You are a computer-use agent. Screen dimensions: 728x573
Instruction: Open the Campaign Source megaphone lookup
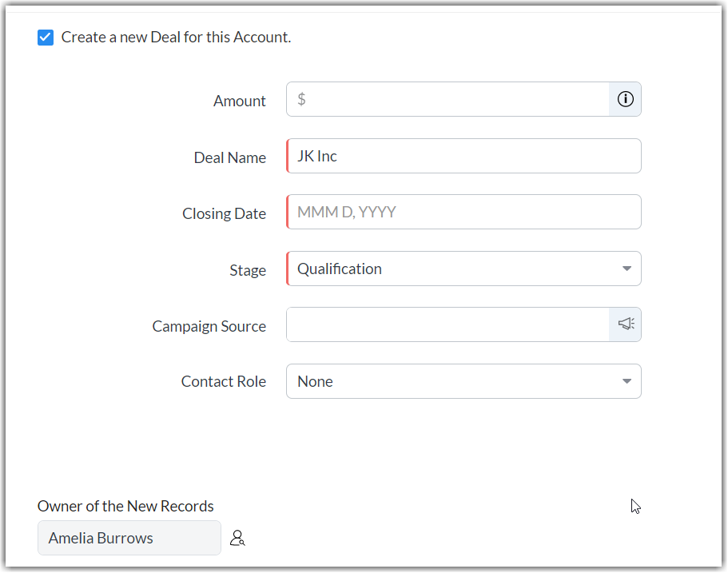click(626, 324)
